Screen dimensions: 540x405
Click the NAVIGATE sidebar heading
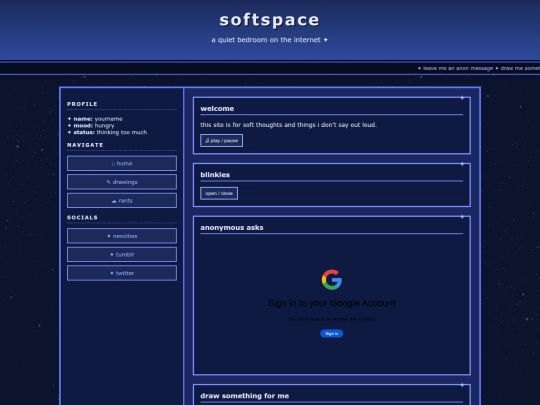pos(85,145)
